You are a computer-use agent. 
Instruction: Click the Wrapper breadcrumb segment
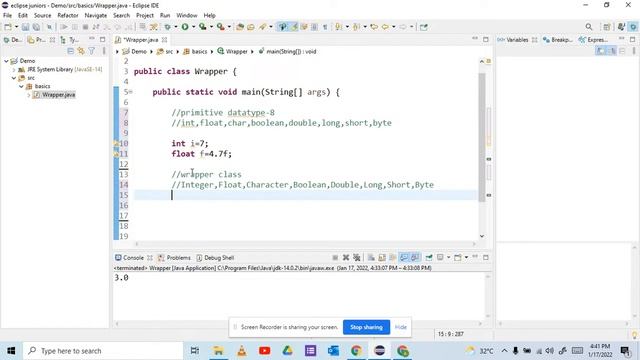click(233, 51)
